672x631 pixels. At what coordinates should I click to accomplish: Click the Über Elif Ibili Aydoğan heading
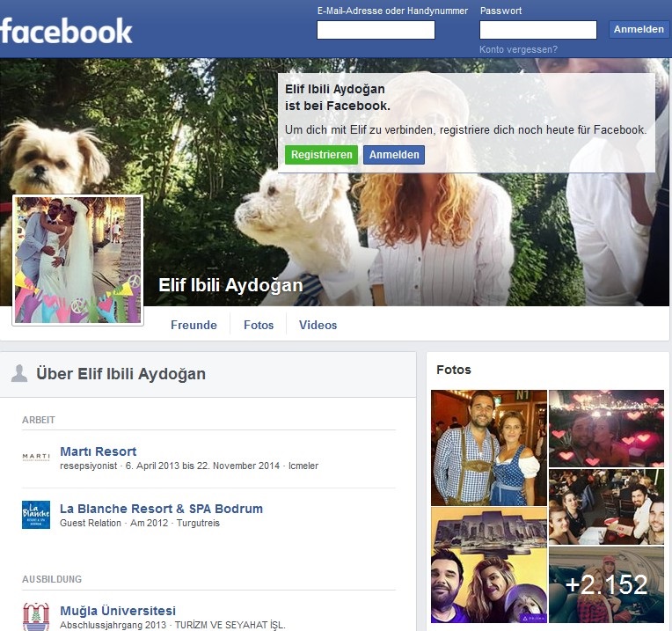coord(121,374)
